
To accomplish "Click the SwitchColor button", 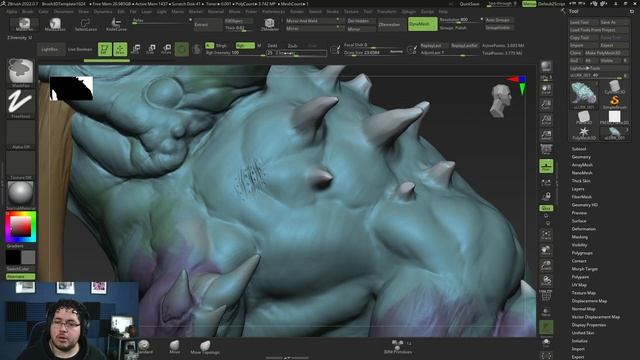I will pyautogui.click(x=20, y=269).
